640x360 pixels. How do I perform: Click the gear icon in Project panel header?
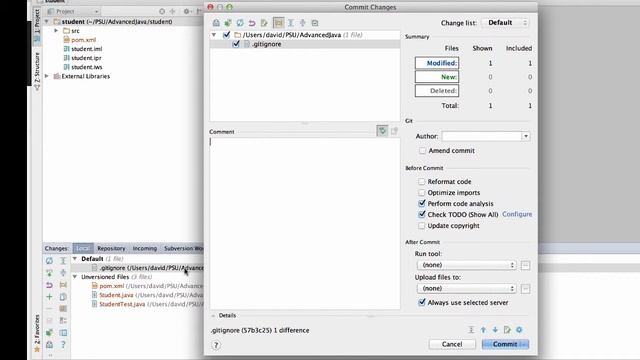(x=186, y=11)
